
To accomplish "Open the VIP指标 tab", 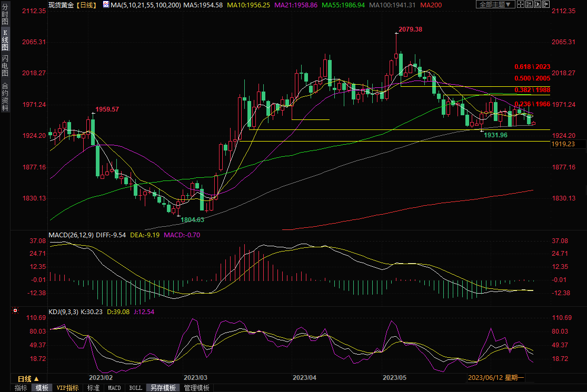I will coord(67,388).
